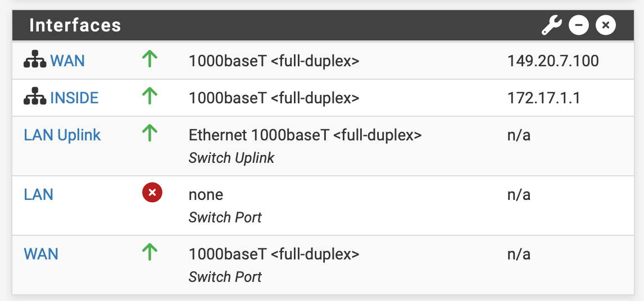Click the red down-status icon for LAN

pyautogui.click(x=152, y=194)
